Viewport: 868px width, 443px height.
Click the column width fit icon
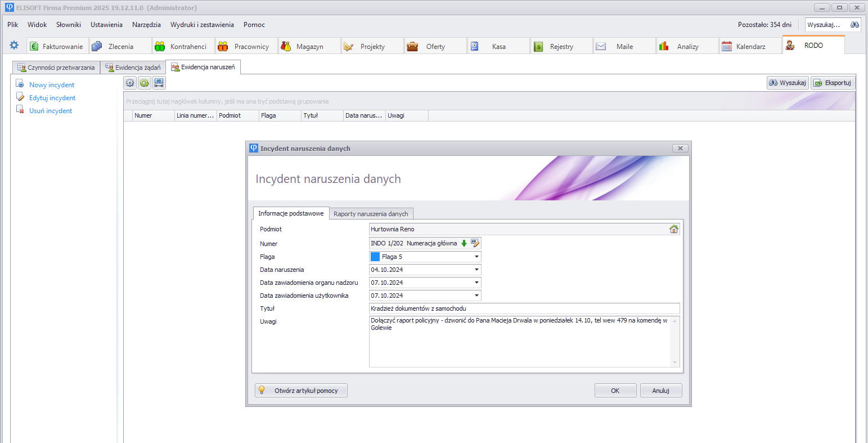coord(159,83)
